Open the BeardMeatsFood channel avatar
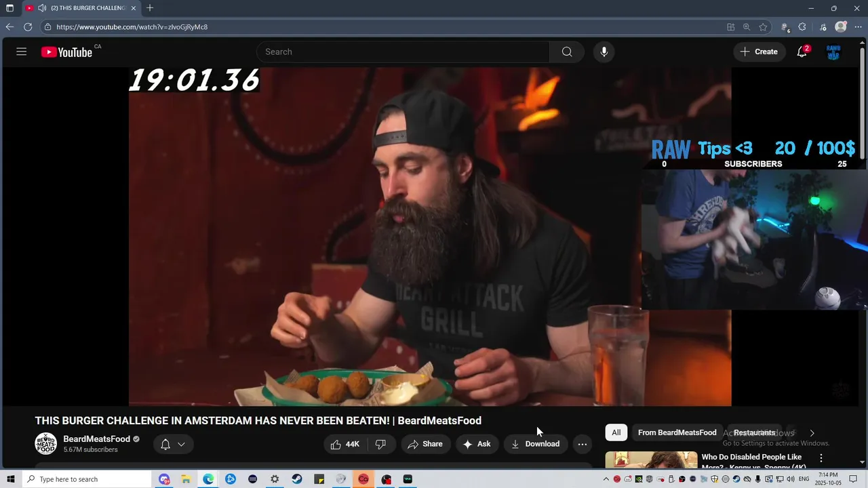The image size is (868, 488). (x=46, y=444)
